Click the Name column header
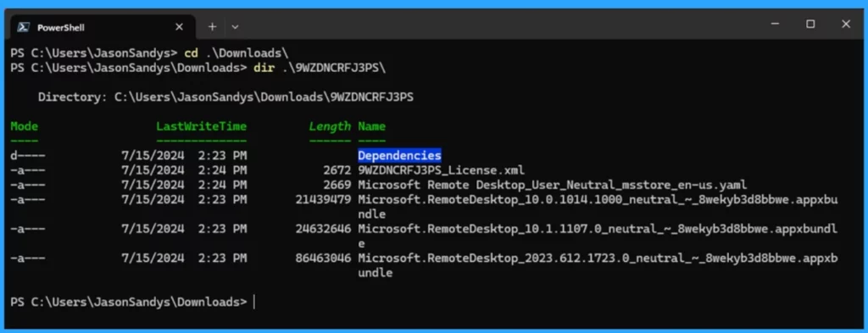This screenshot has width=868, height=333. point(372,126)
